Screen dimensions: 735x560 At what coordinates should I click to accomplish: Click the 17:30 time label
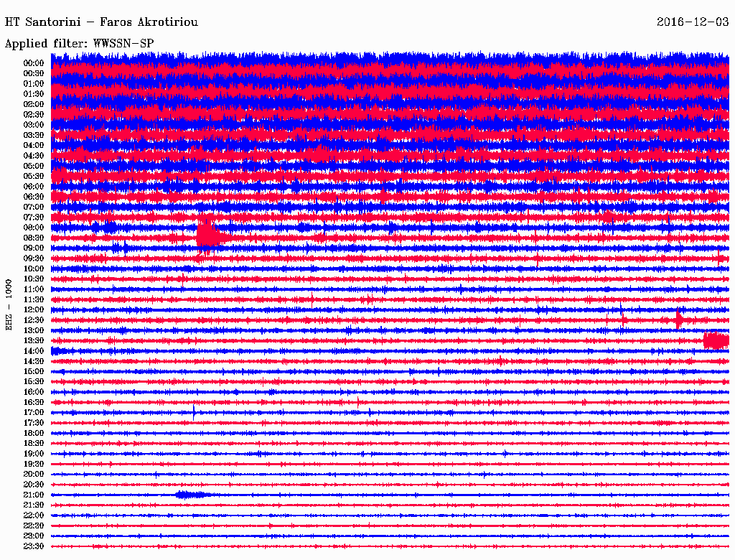pyautogui.click(x=34, y=423)
